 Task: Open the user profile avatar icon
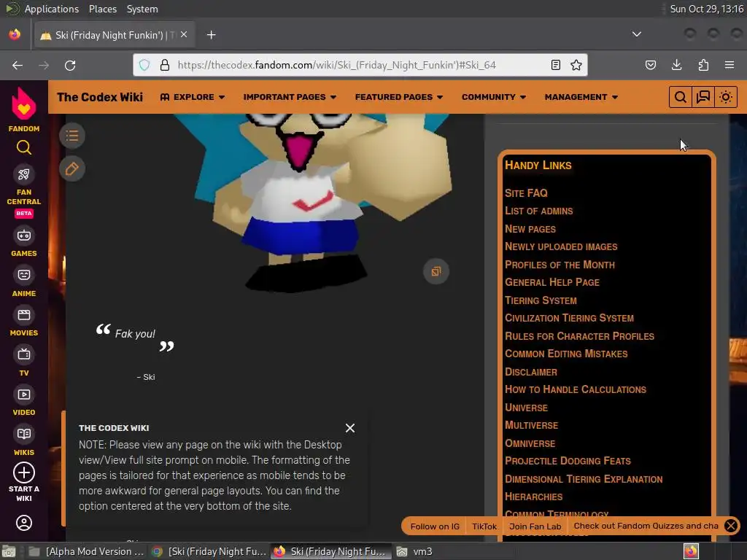(x=24, y=523)
